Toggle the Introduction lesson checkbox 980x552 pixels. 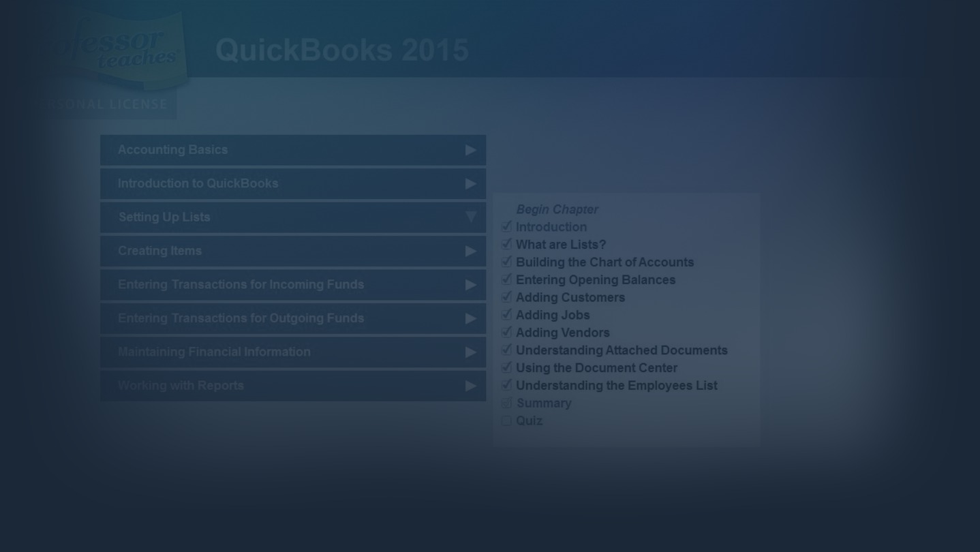[506, 226]
